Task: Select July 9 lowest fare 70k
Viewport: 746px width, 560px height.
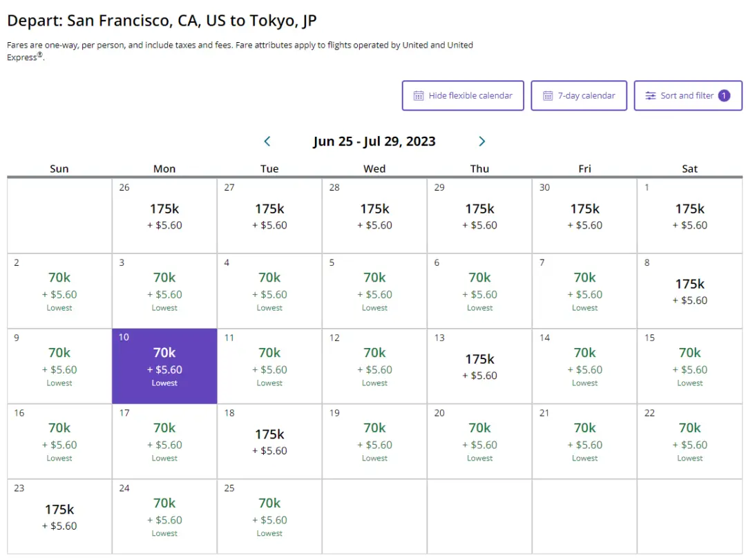Action: (59, 367)
